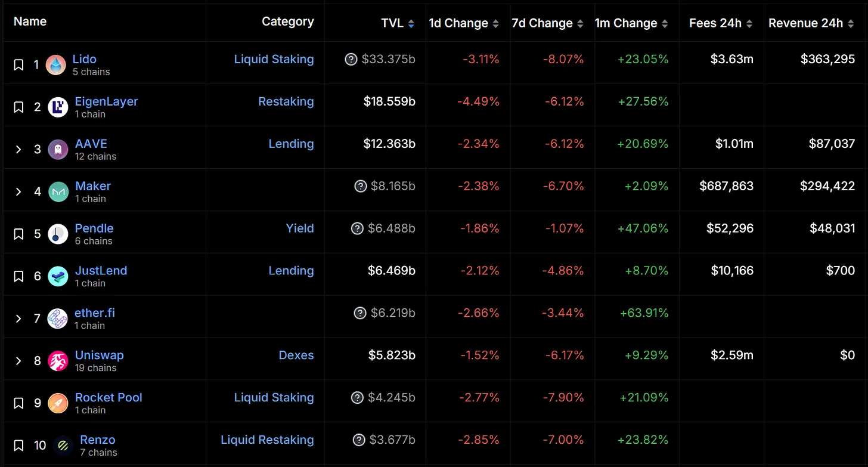Bookmark the Pendle protocol
This screenshot has height=467, width=868.
pos(18,234)
